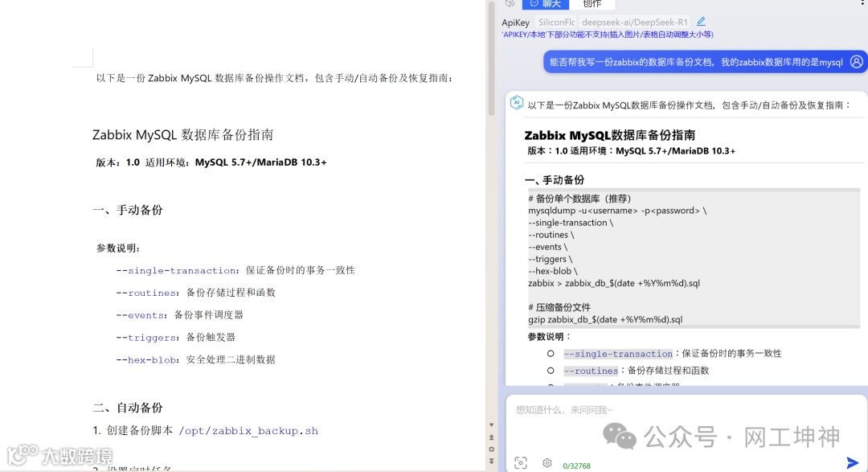Select the SiliconFlow provider field
The height and width of the screenshot is (472, 868).
(555, 23)
